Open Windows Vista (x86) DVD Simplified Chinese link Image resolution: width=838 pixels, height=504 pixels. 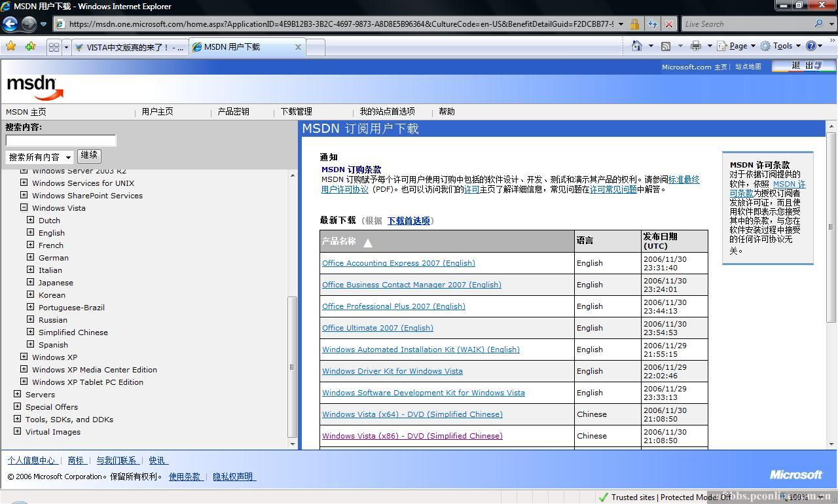click(412, 436)
